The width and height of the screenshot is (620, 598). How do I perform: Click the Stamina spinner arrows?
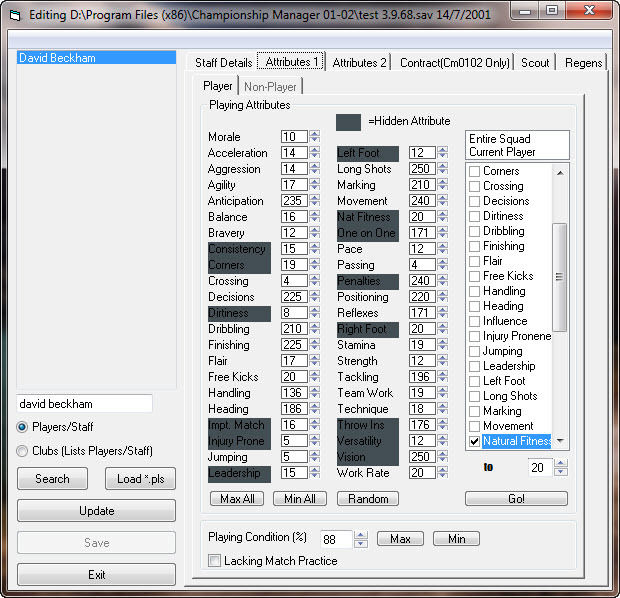click(443, 344)
